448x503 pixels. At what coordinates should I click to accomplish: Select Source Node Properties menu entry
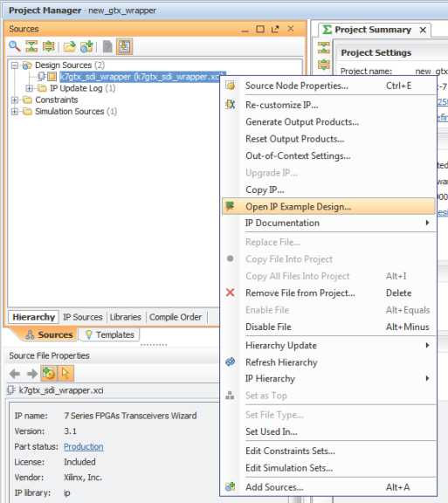point(328,86)
